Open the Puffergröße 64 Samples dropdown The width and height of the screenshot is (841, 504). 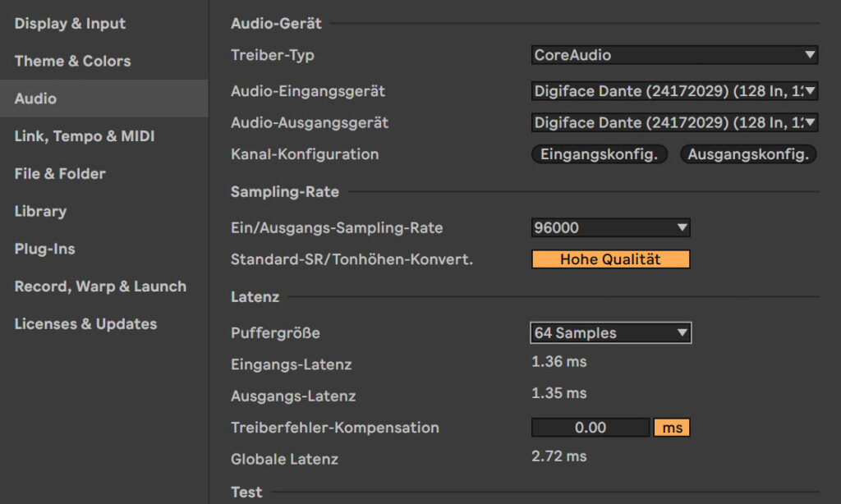(x=610, y=332)
